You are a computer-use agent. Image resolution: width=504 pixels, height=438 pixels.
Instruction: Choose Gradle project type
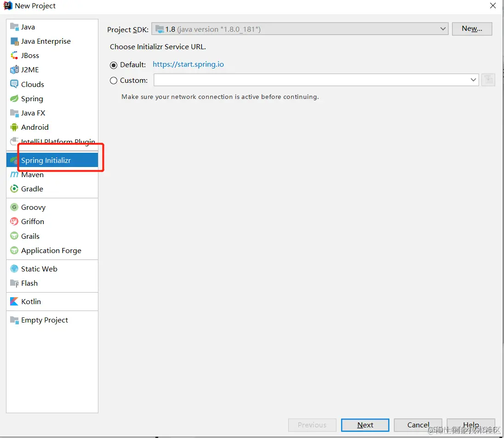[x=52, y=189]
